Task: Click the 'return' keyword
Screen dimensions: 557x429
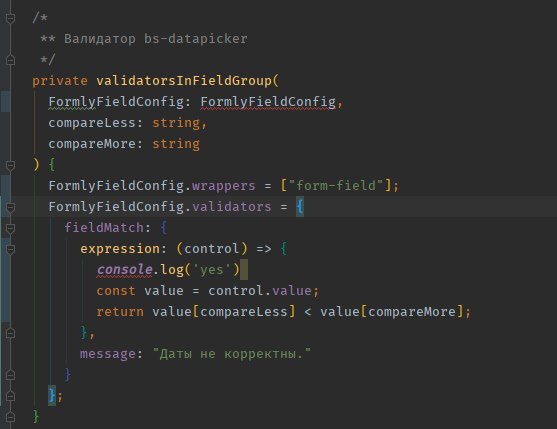Action: point(120,312)
